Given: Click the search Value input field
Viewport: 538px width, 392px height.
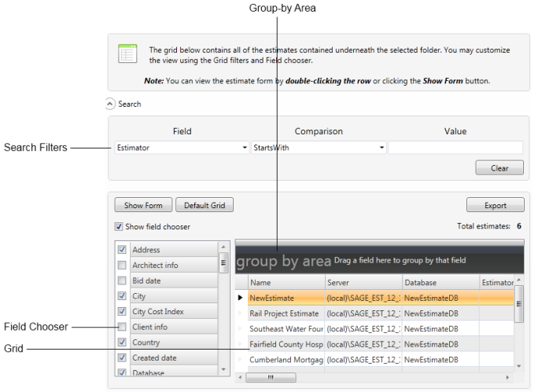Looking at the screenshot, I should point(455,147).
